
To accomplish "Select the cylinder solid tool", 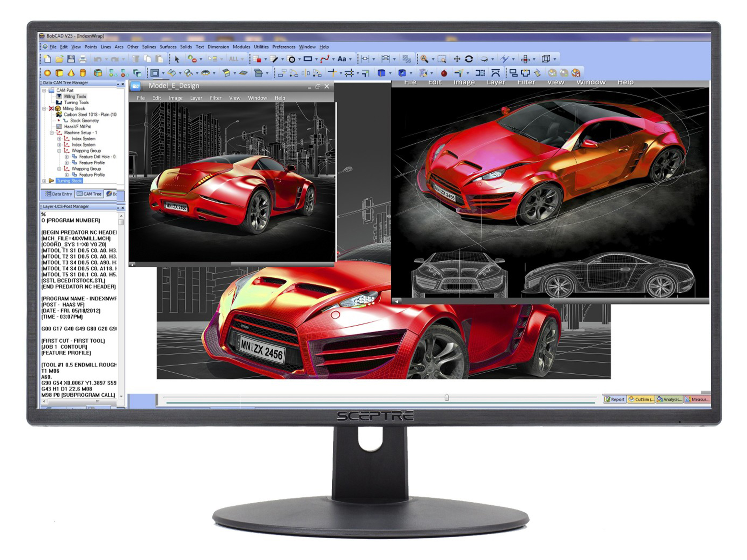I will click(x=83, y=73).
